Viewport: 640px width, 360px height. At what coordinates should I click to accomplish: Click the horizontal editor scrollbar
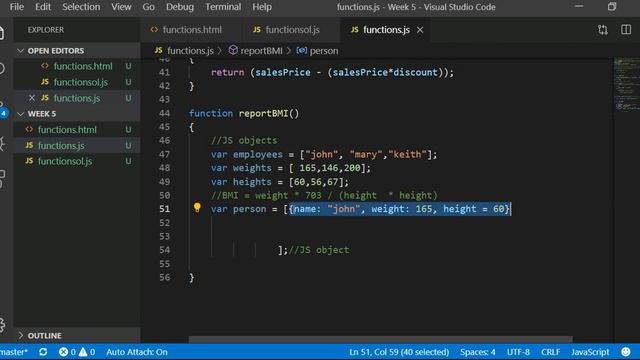[380, 340]
